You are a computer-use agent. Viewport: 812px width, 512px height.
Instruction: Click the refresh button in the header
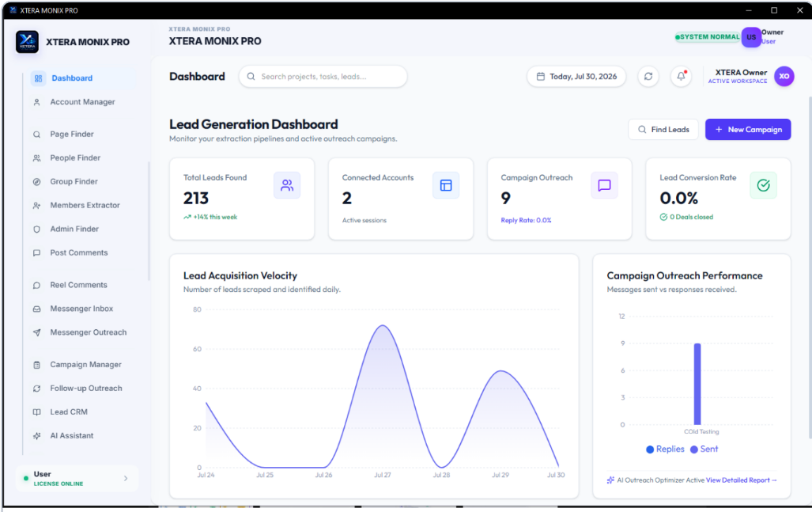coord(648,76)
